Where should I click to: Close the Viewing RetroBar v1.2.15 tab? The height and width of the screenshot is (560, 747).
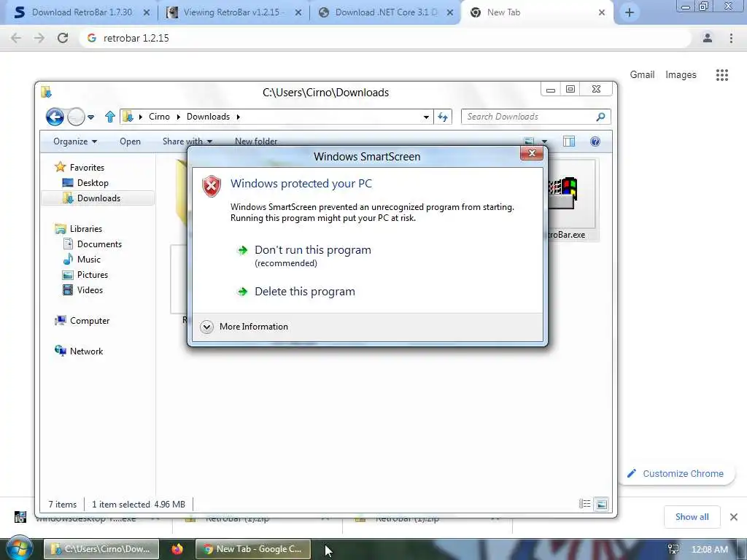tap(298, 13)
